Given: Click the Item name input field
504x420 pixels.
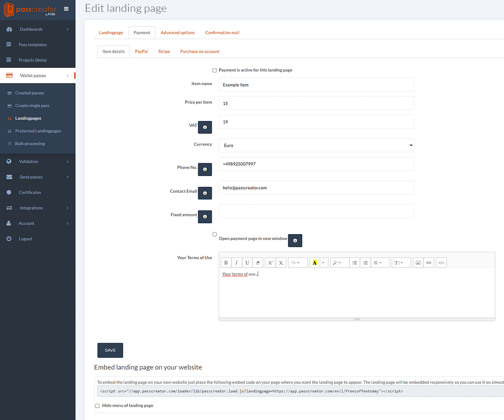Looking at the screenshot, I should (x=316, y=85).
